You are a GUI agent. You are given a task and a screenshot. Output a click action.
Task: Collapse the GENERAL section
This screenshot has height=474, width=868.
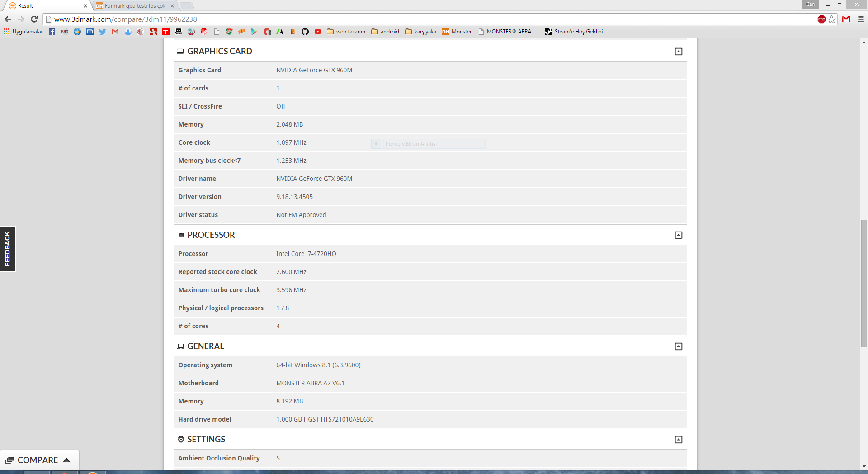click(x=679, y=346)
